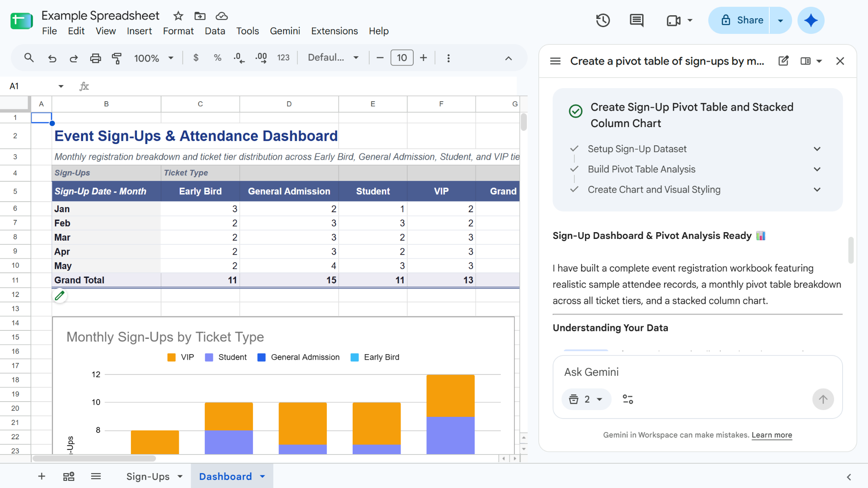Expand the Setup Sign-Up Dataset step
The image size is (868, 488).
pos(817,149)
